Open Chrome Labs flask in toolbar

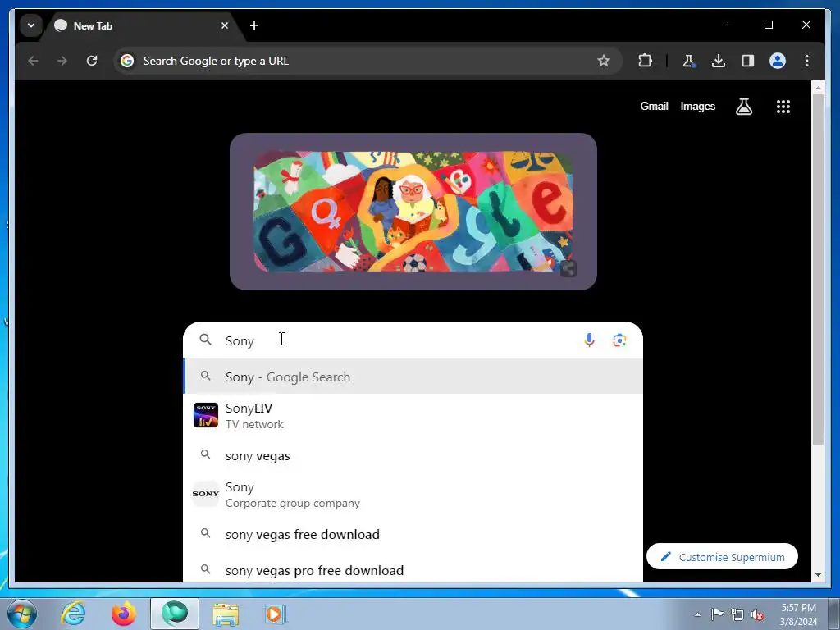click(689, 61)
